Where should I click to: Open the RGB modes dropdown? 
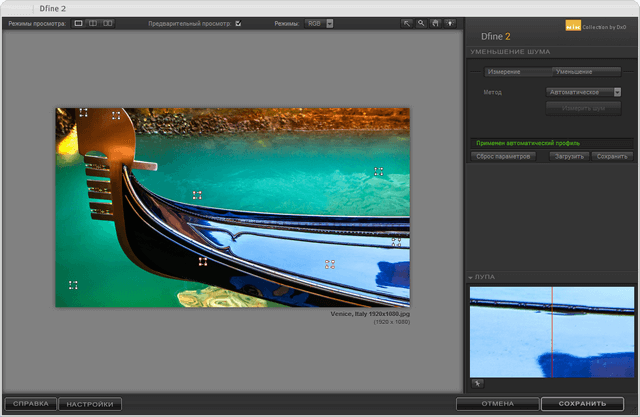coord(320,22)
